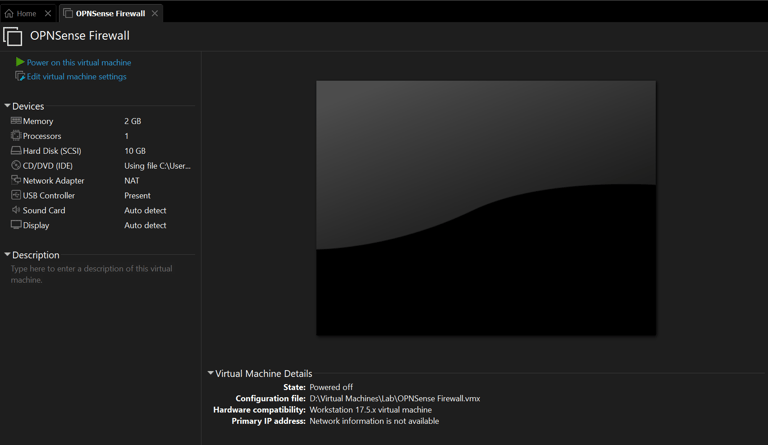Click the Network Adapter icon
This screenshot has height=445, width=768.
coord(16,180)
